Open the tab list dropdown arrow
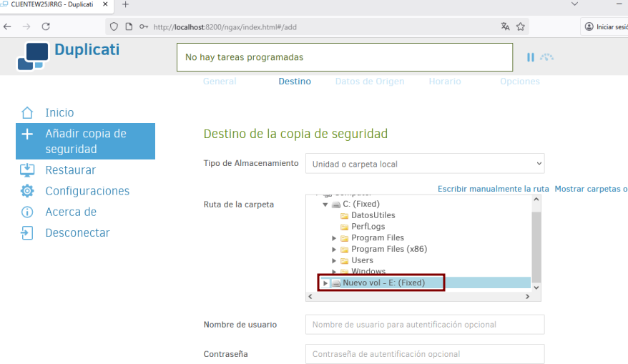 pos(574,4)
